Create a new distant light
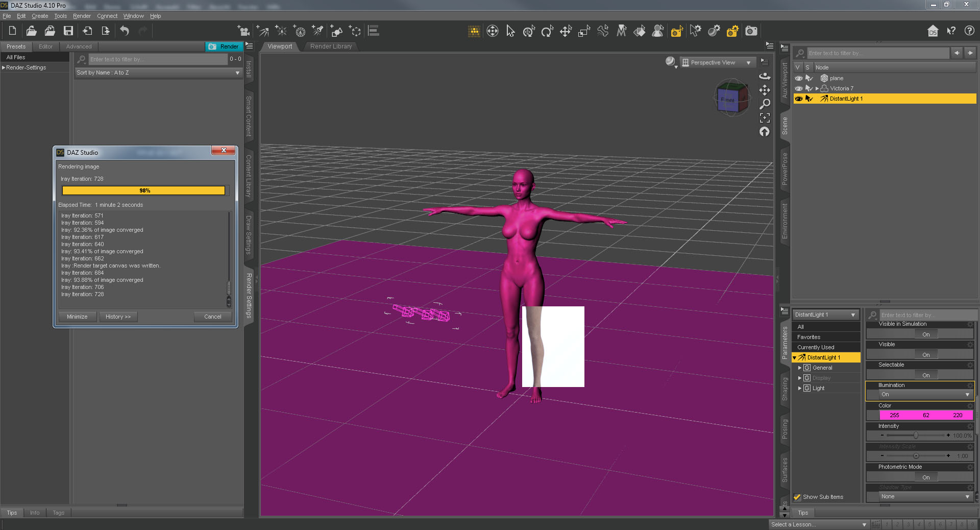The height and width of the screenshot is (530, 980). tap(263, 31)
